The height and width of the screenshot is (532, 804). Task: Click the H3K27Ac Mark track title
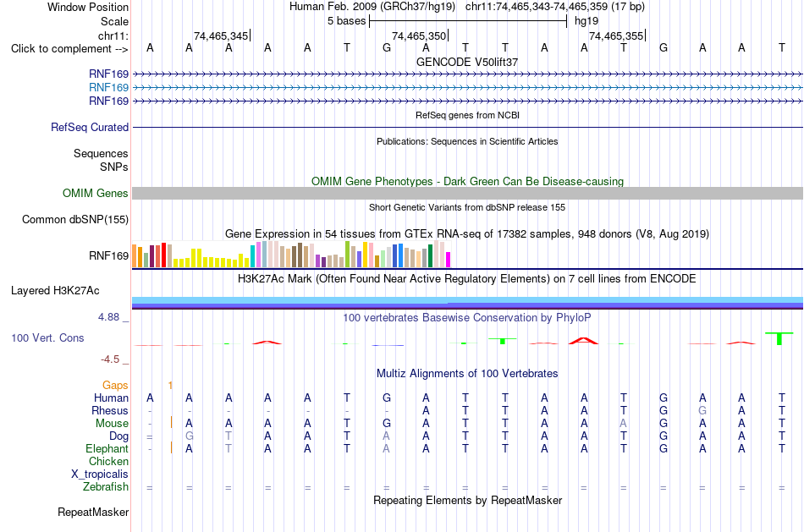[x=467, y=279]
